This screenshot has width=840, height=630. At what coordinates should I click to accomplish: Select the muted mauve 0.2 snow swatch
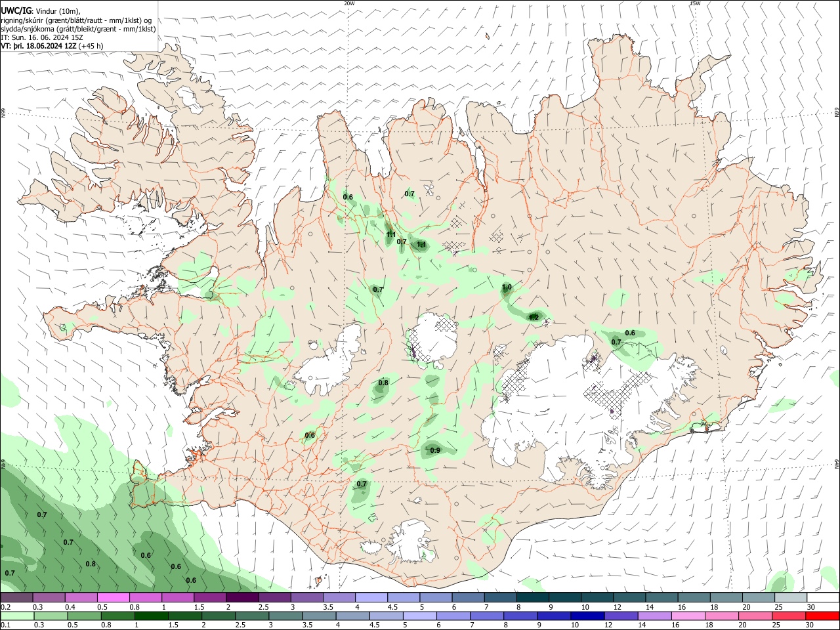[16, 598]
